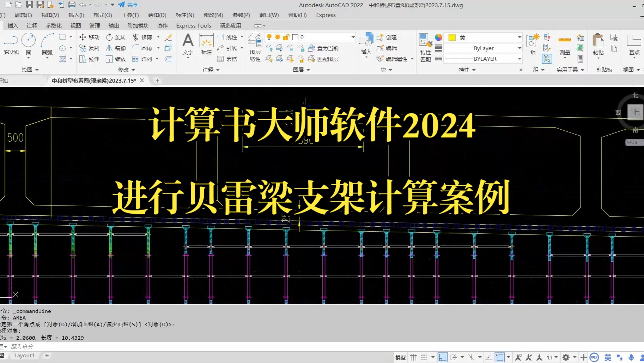Open the quick calculator icon in 实用工具

[580, 59]
